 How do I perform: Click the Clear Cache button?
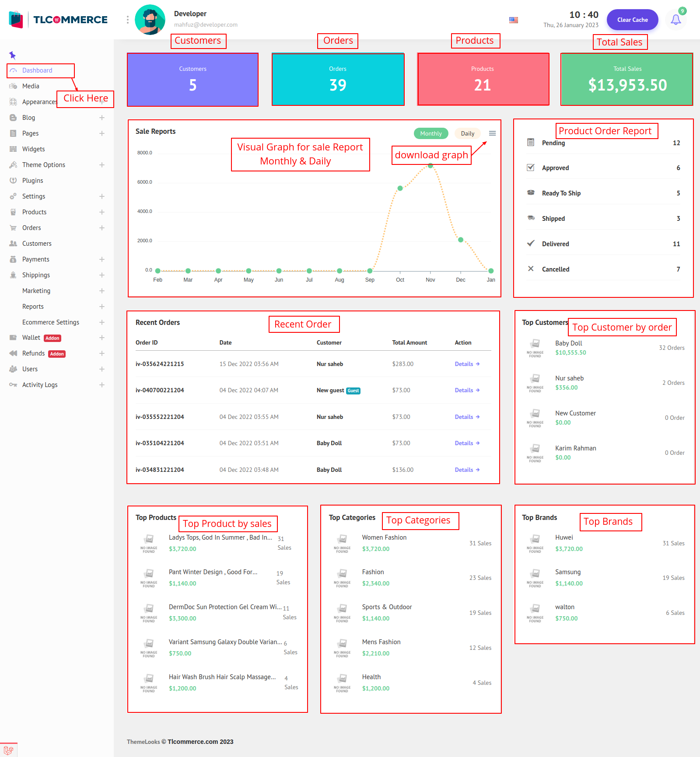[x=632, y=20]
